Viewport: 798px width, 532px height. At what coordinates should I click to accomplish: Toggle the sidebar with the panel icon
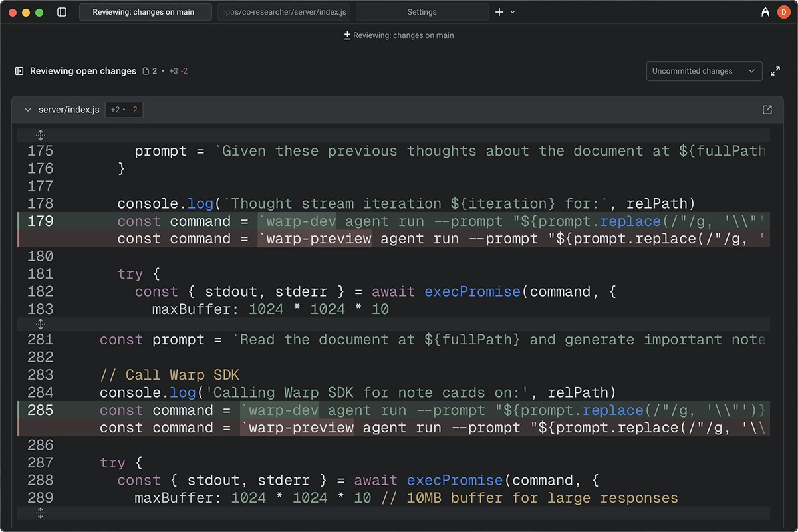tap(61, 11)
